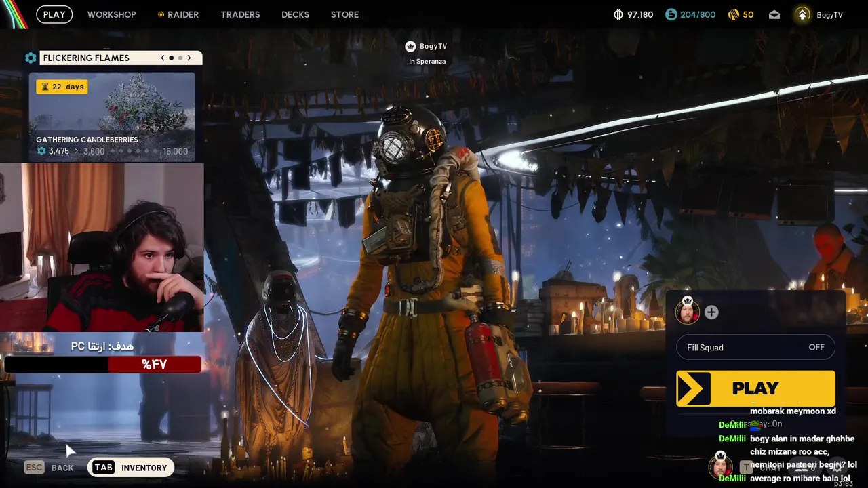Viewport: 868px width, 488px height.
Task: Click the center BogyTV name label
Action: point(433,46)
